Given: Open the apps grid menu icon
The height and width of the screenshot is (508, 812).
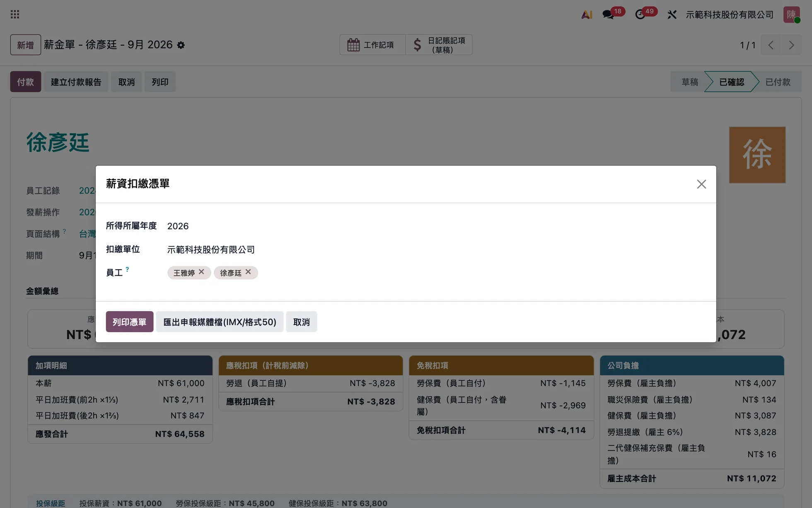Looking at the screenshot, I should coord(15,15).
